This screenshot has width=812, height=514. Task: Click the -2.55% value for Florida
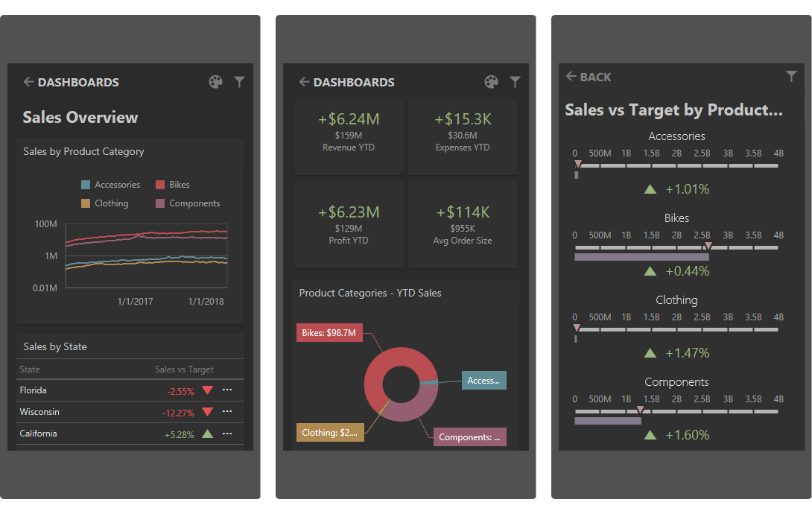click(180, 391)
